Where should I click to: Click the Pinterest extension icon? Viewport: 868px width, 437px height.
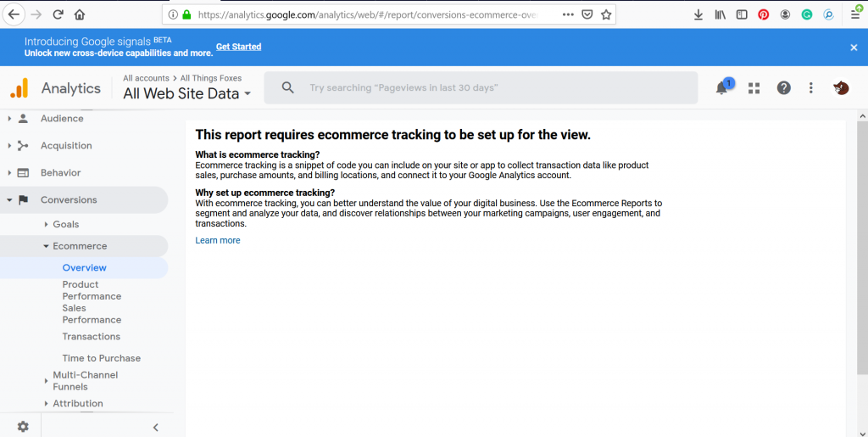coord(764,15)
